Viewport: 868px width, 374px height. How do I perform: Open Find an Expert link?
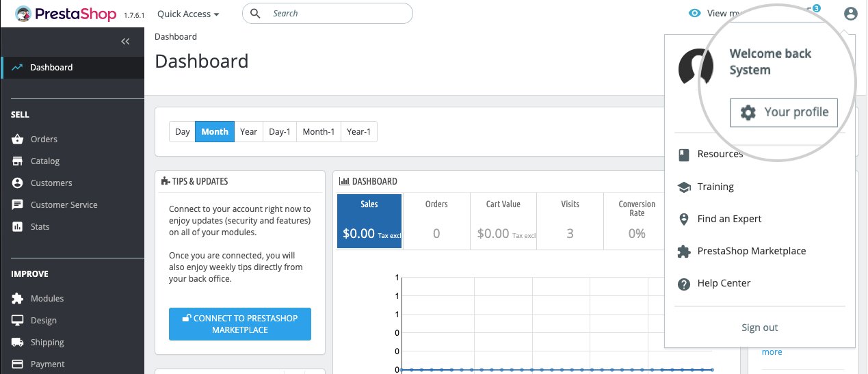(729, 219)
